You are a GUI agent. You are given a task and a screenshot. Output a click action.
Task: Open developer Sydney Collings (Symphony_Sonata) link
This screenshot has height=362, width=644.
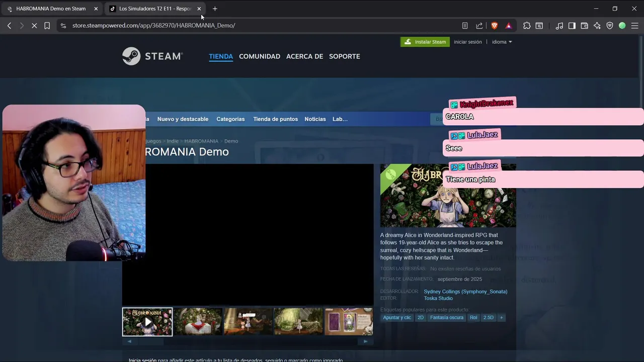pos(465,292)
